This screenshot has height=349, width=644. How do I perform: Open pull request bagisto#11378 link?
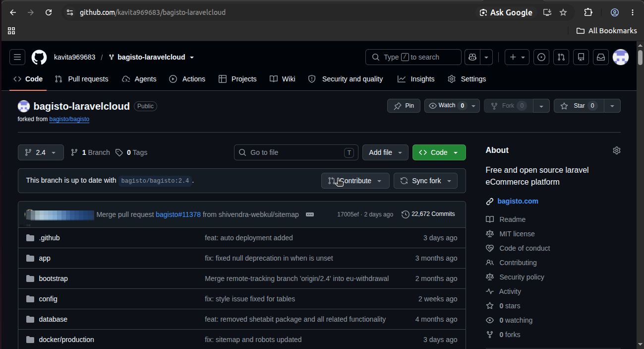(178, 214)
